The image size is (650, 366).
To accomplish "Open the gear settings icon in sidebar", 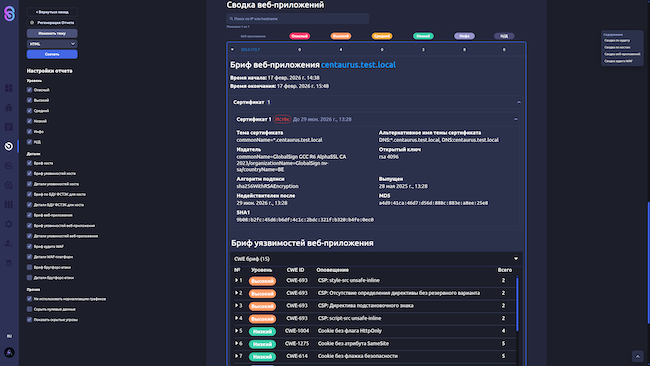I will pyautogui.click(x=9, y=224).
